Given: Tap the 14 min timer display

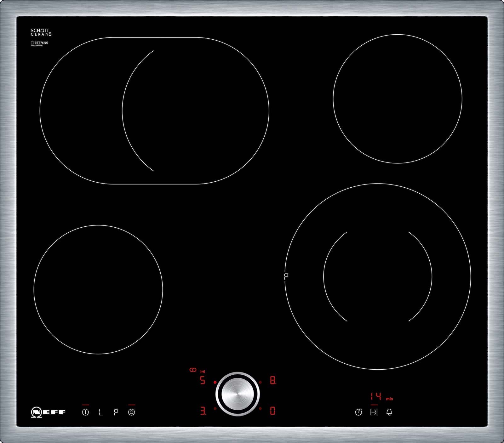Looking at the screenshot, I should click(x=376, y=396).
